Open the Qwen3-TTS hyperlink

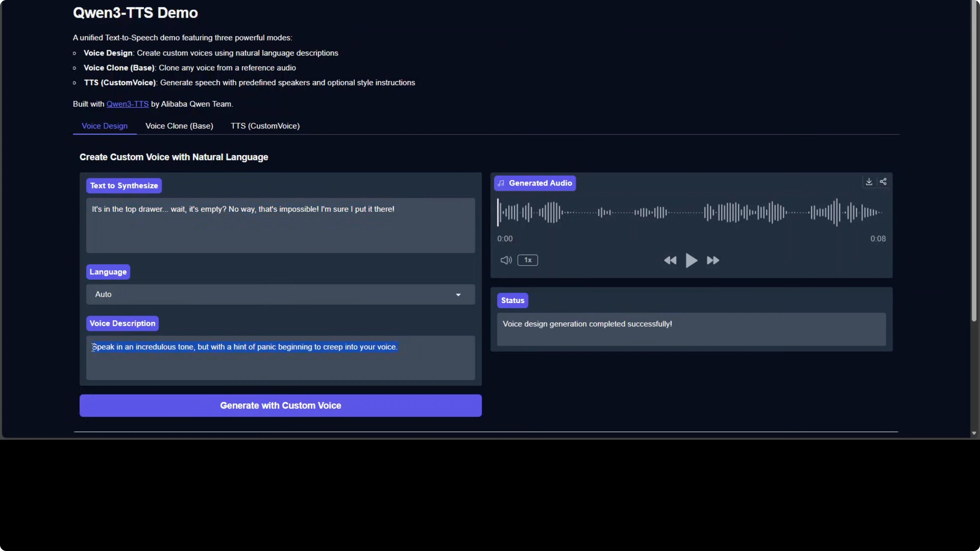128,104
